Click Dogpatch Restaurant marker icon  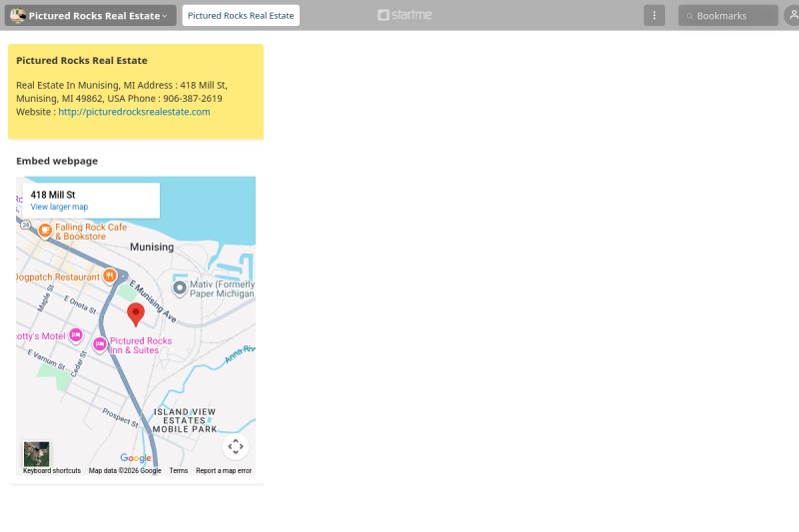tap(110, 275)
